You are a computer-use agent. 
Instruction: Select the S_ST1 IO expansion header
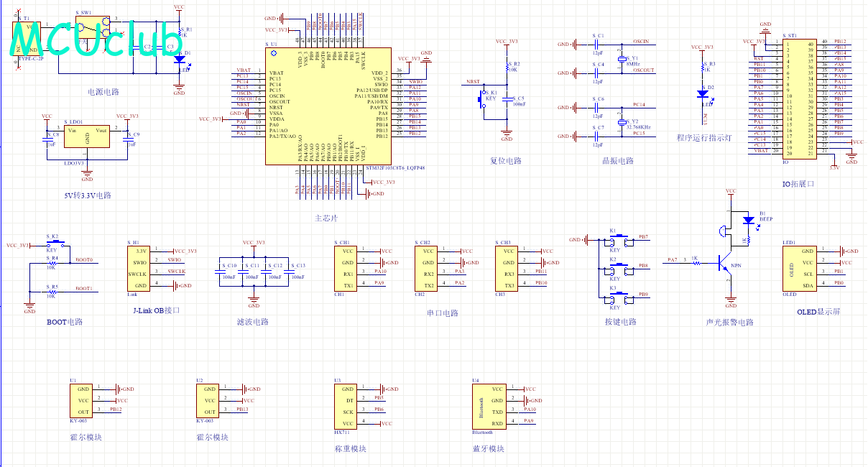point(799,99)
